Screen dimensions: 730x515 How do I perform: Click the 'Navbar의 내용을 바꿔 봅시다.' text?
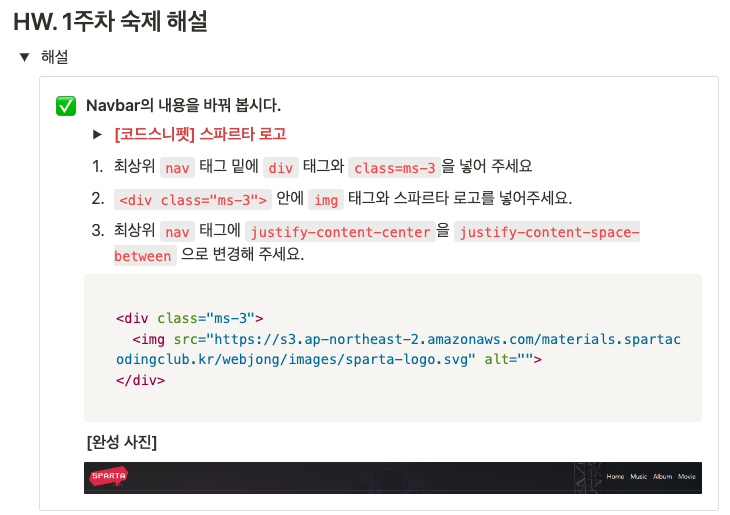coord(183,105)
